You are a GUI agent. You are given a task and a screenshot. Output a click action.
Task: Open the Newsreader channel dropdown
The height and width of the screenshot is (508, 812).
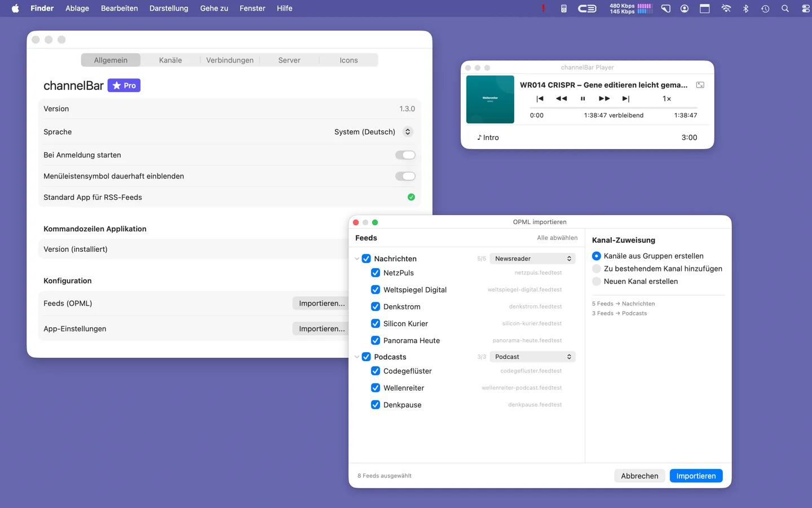pos(532,259)
